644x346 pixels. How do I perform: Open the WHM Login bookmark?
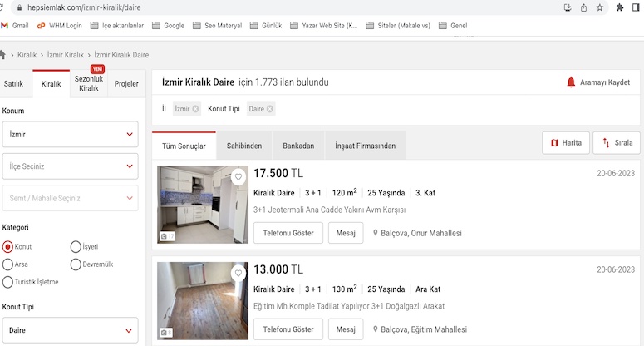tap(60, 26)
